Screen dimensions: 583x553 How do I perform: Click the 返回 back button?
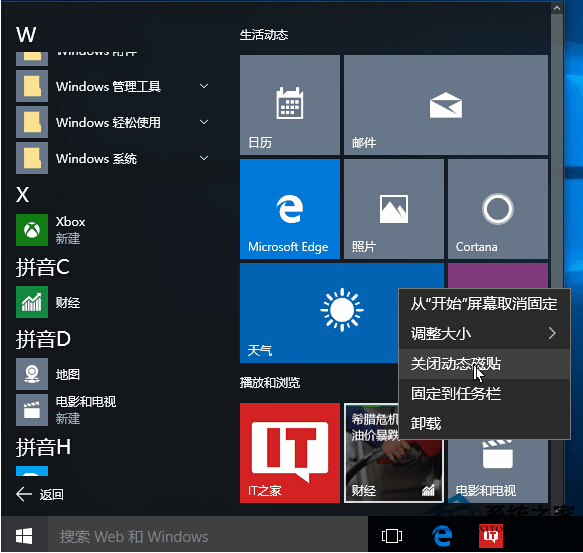tap(40, 494)
